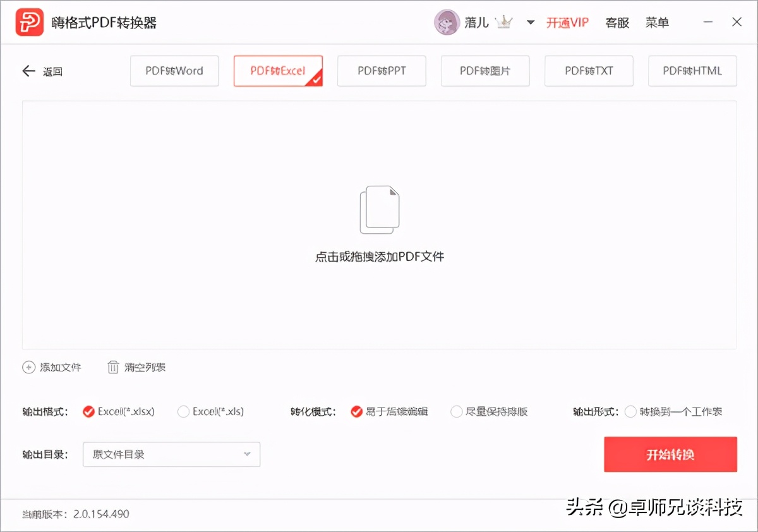The image size is (758, 532).
Task: Enable 转换到一个工作表 option
Action: (x=673, y=411)
